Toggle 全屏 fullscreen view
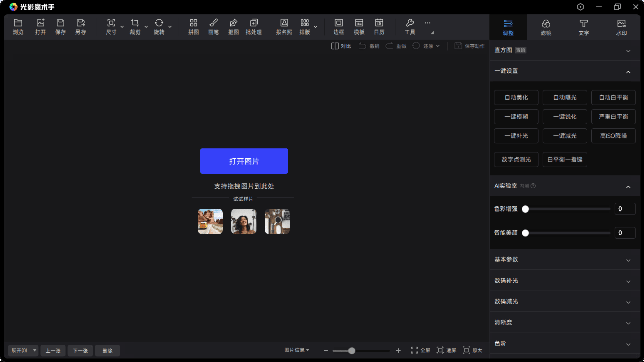The height and width of the screenshot is (362, 644). click(420, 350)
